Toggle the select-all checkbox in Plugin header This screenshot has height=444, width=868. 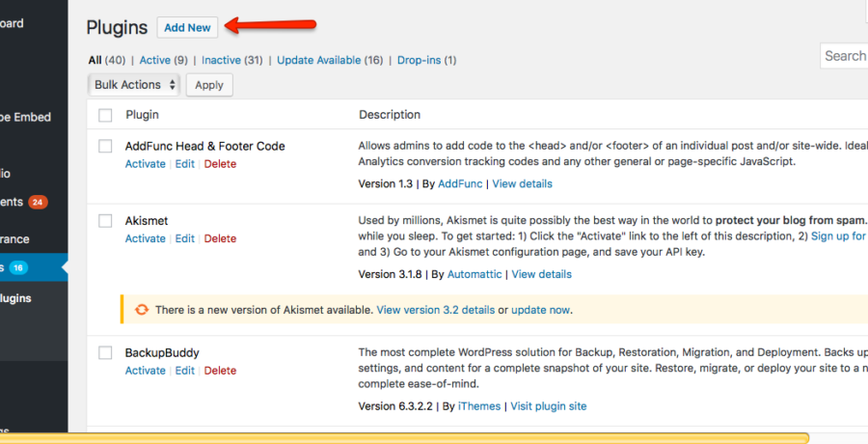(106, 116)
